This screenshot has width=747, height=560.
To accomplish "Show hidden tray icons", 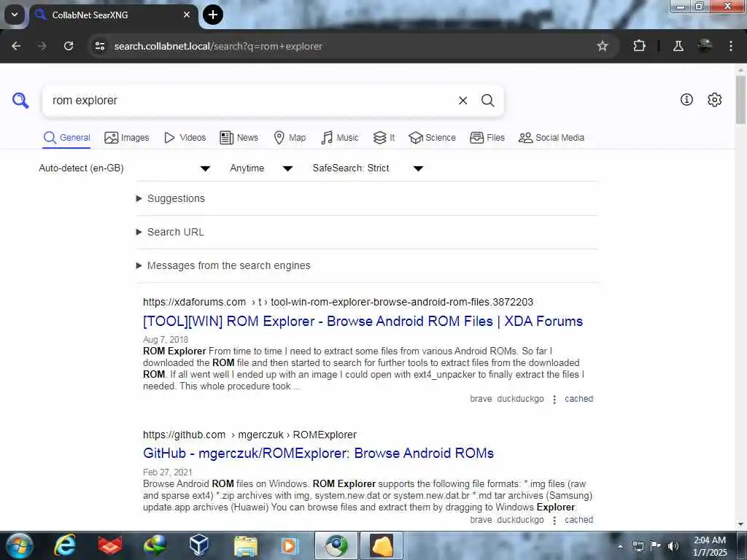I will click(x=620, y=546).
